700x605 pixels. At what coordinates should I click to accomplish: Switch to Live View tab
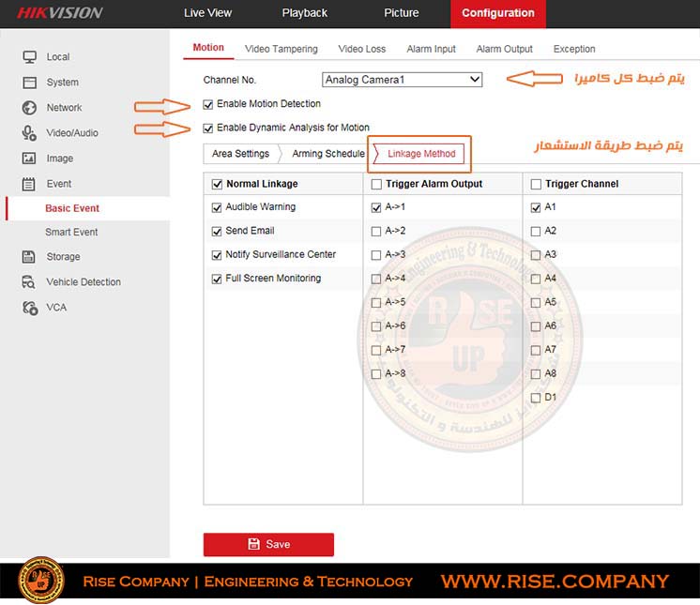(x=207, y=13)
